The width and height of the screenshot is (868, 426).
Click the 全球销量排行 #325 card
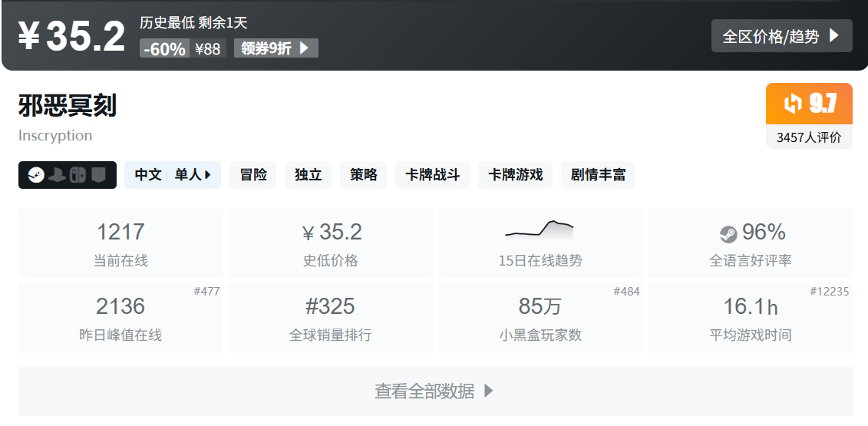pos(331,318)
